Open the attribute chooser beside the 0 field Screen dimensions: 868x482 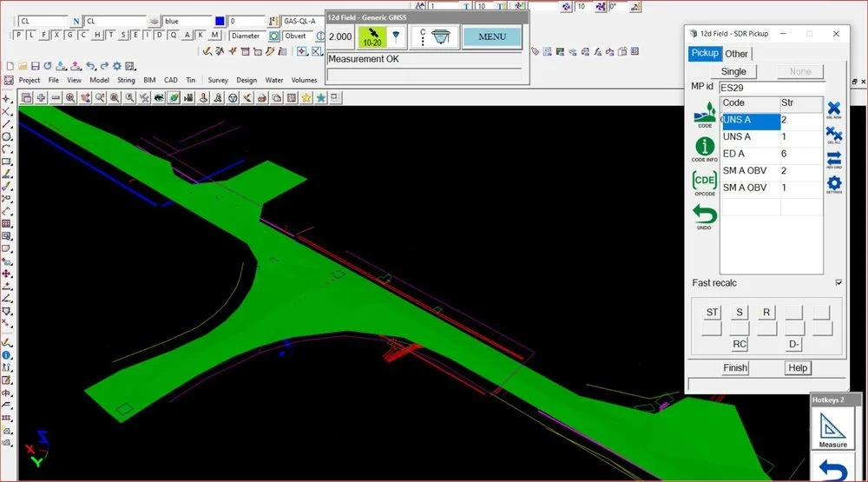click(273, 21)
